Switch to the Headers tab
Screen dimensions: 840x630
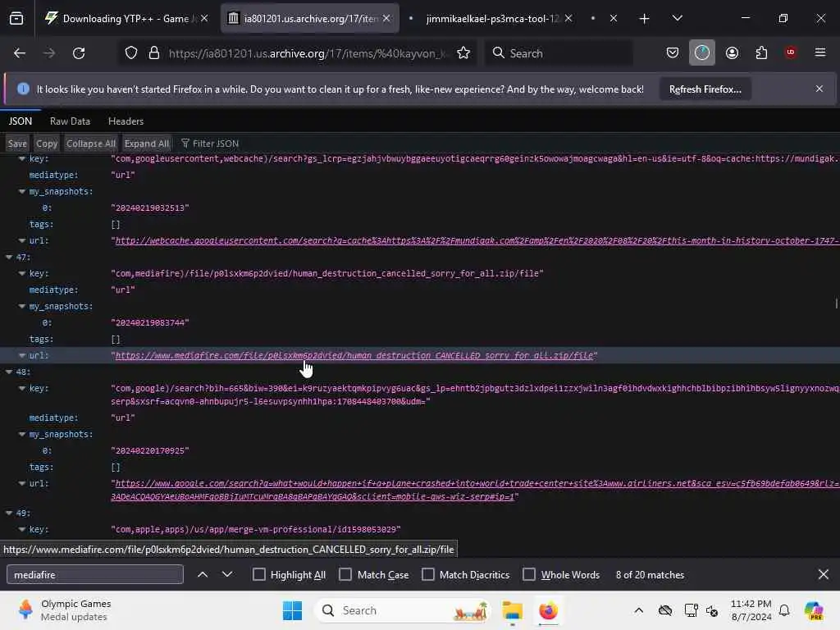[x=126, y=121]
